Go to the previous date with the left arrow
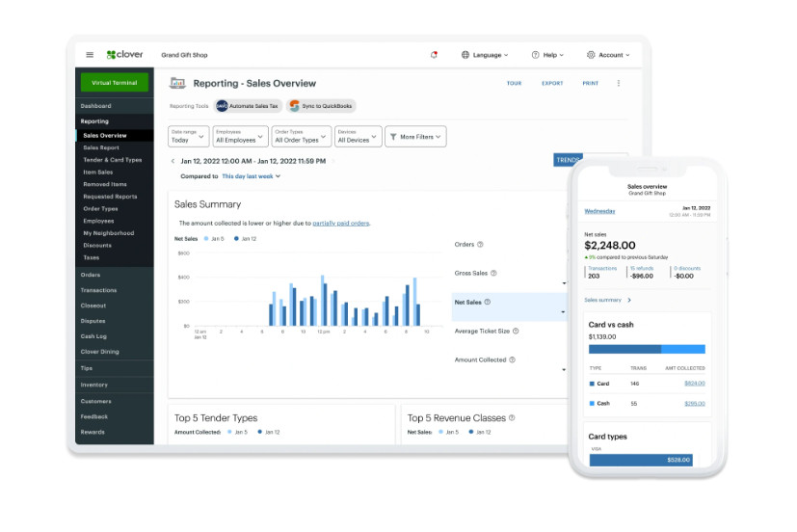The width and height of the screenshot is (797, 532). coord(173,161)
